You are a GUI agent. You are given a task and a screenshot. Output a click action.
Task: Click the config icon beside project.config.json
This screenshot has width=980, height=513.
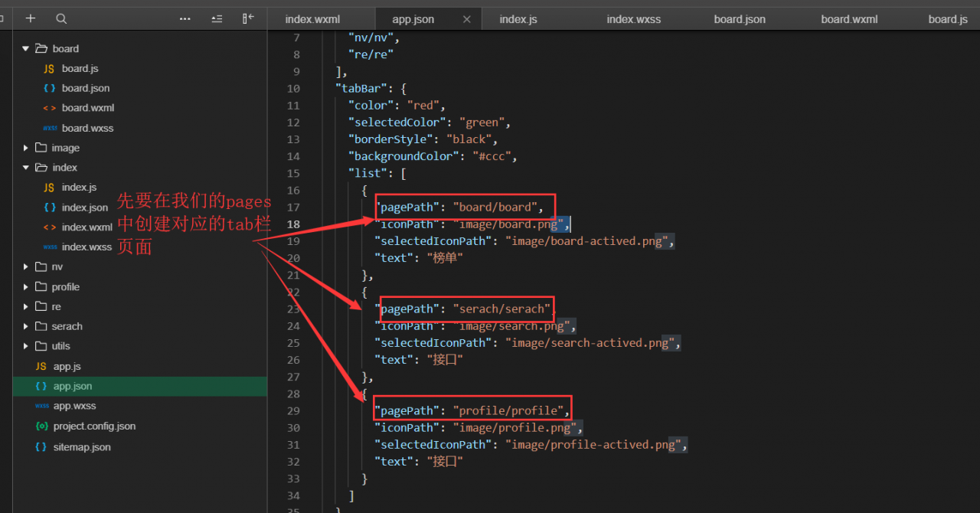point(41,426)
